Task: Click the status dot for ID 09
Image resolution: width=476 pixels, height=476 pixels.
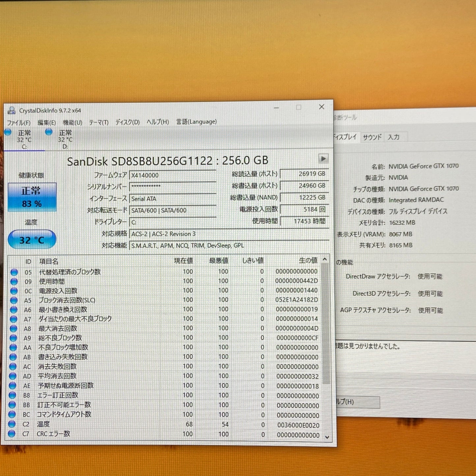Action: click(x=14, y=281)
